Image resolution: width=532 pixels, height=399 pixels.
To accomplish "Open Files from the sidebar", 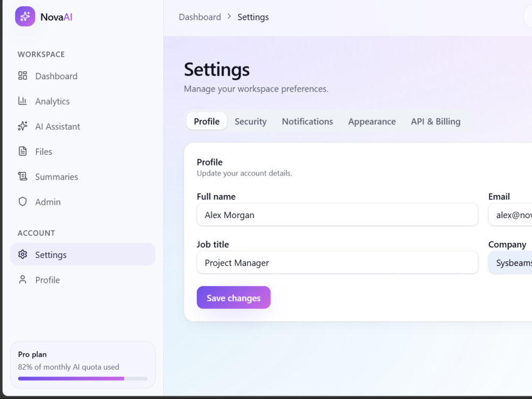I will pyautogui.click(x=83, y=151).
